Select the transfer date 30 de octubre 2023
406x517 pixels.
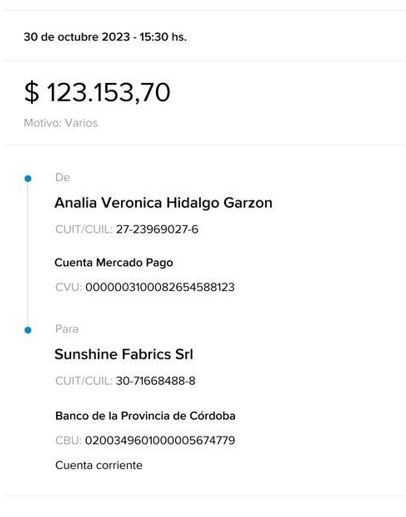77,37
